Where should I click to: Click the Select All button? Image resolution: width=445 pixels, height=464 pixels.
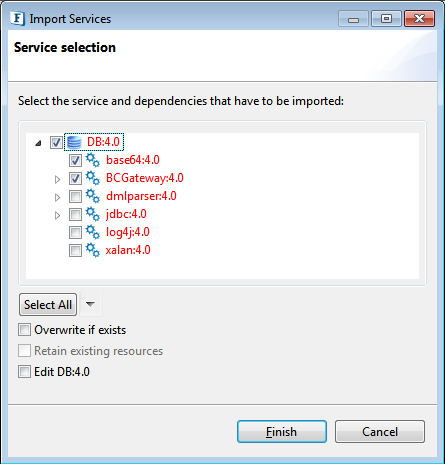tap(48, 304)
